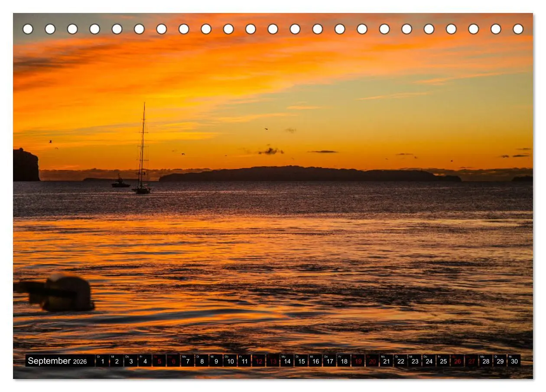Click the small motorboat beside the sailboat
546x392 pixels.
point(120,183)
